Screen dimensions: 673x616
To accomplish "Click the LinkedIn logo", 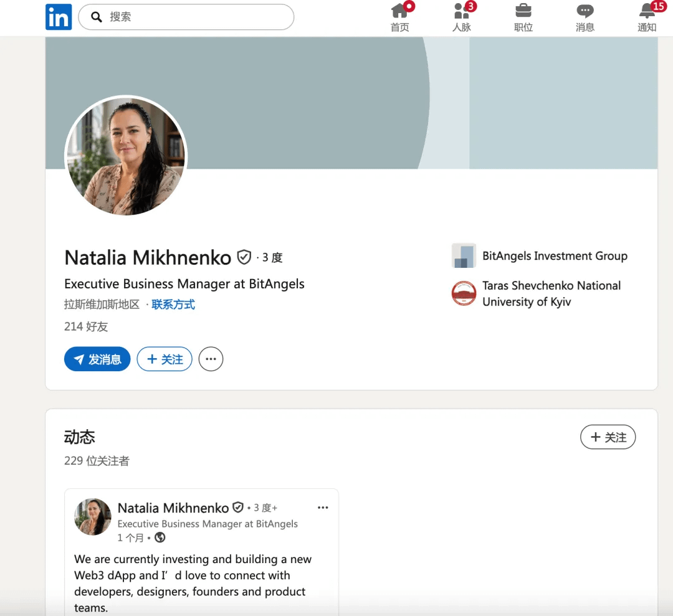I will [x=59, y=17].
